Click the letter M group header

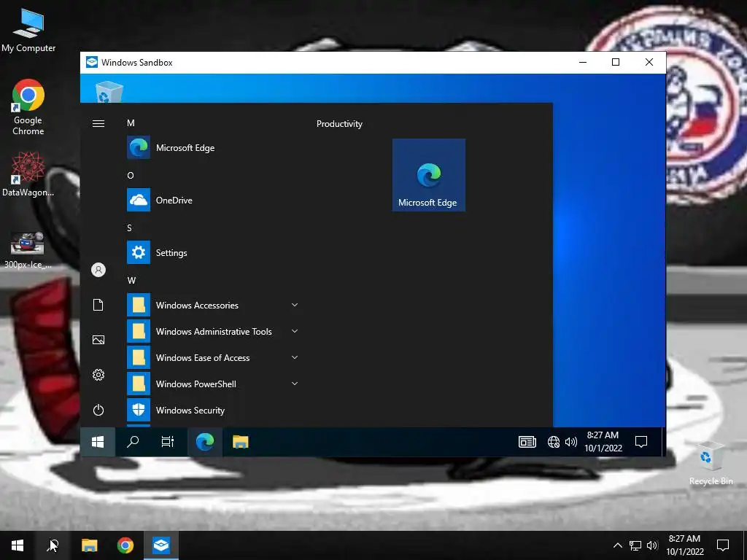click(x=131, y=122)
